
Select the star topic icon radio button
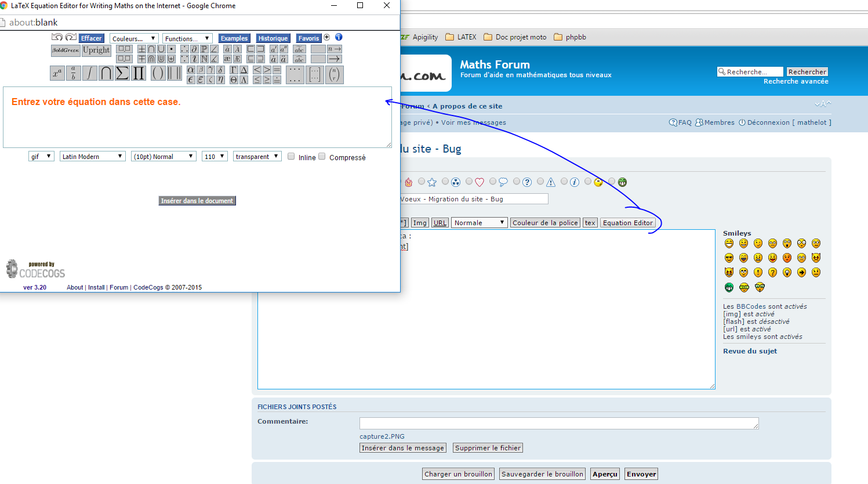(422, 182)
